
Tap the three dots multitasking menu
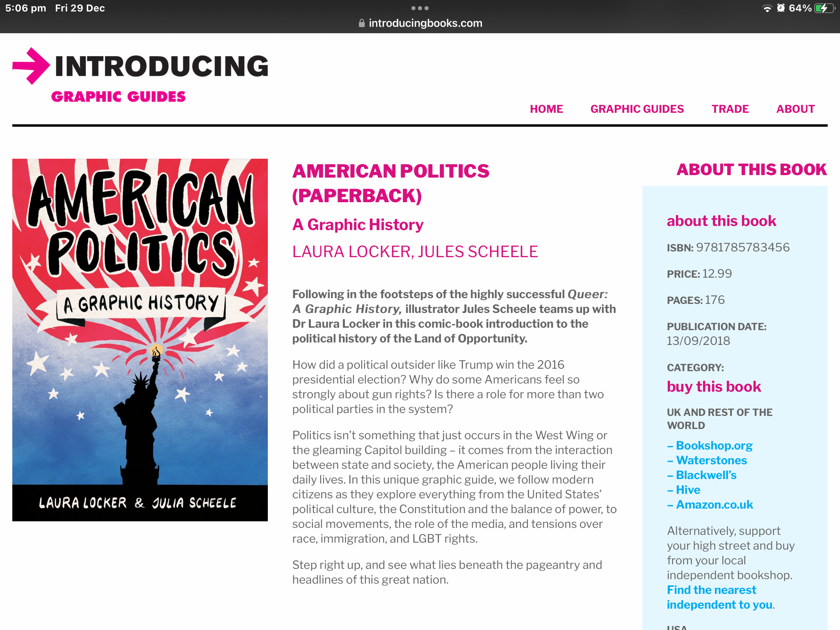tap(420, 8)
